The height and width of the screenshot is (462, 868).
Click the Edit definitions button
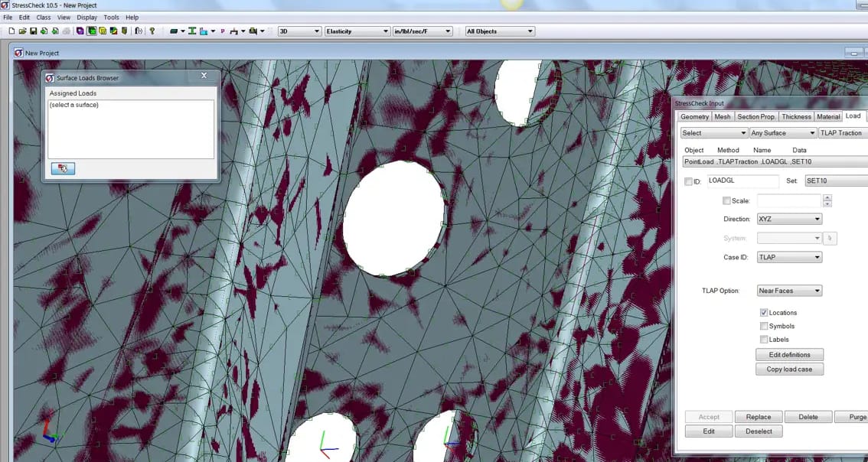[x=789, y=355]
